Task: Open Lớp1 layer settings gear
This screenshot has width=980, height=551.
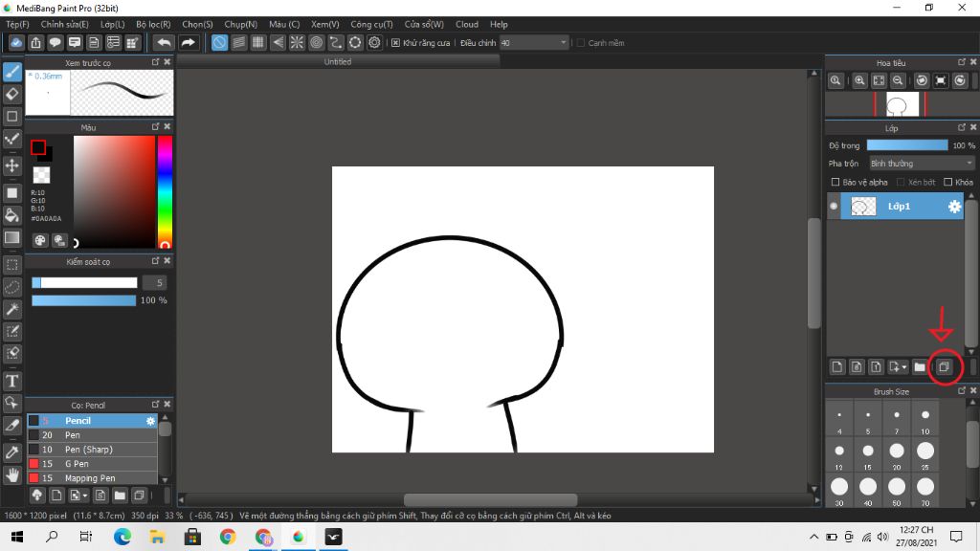Action: [x=954, y=207]
